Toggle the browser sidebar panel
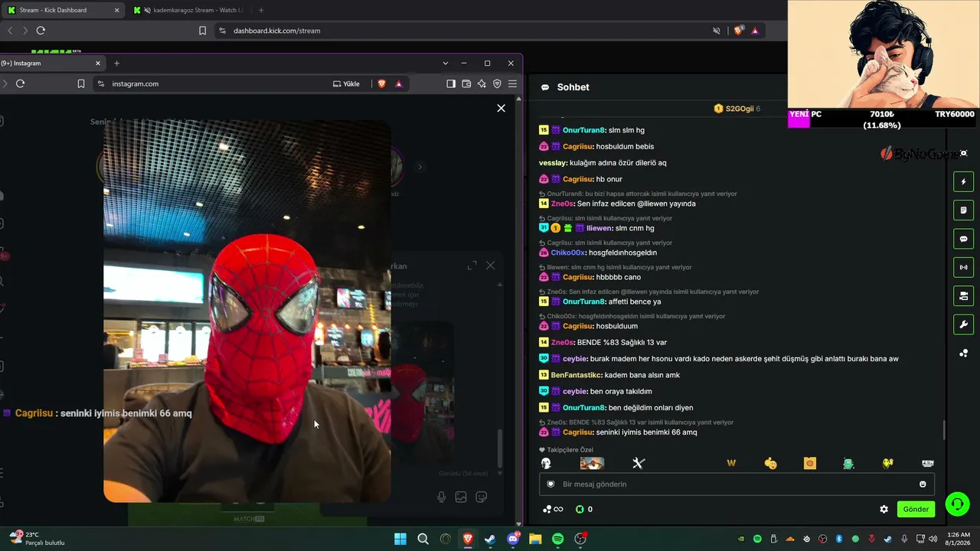The width and height of the screenshot is (980, 551). (451, 83)
